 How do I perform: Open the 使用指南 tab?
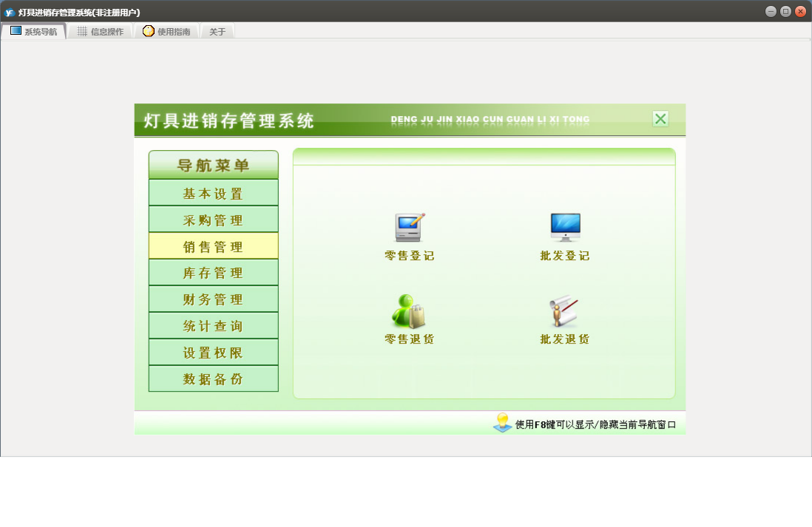coord(166,32)
